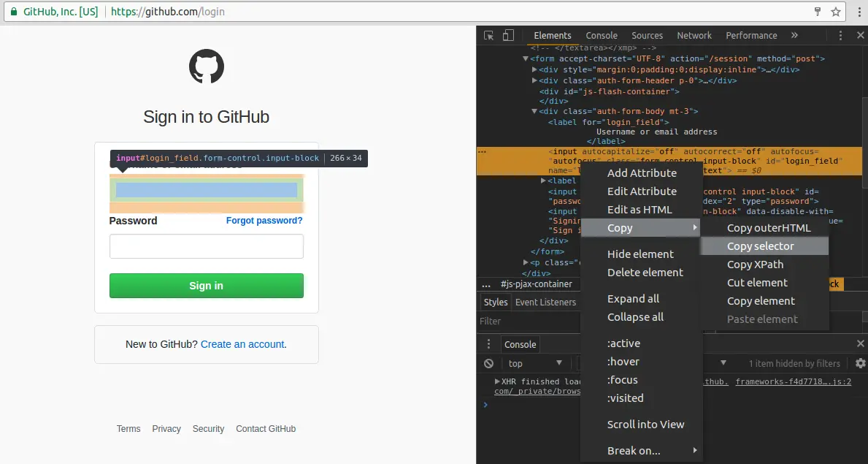The width and height of the screenshot is (868, 464).
Task: Open the DevTools three-dot options menu
Action: click(840, 35)
